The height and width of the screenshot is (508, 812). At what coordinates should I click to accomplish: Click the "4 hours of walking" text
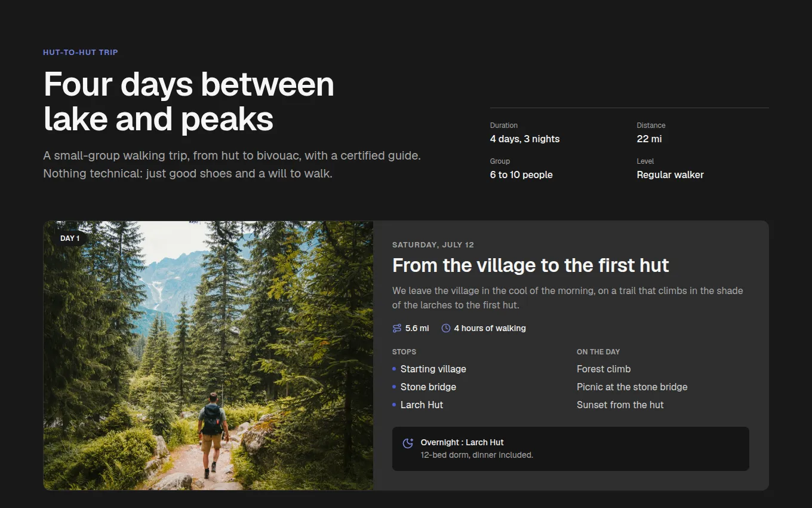[490, 328]
